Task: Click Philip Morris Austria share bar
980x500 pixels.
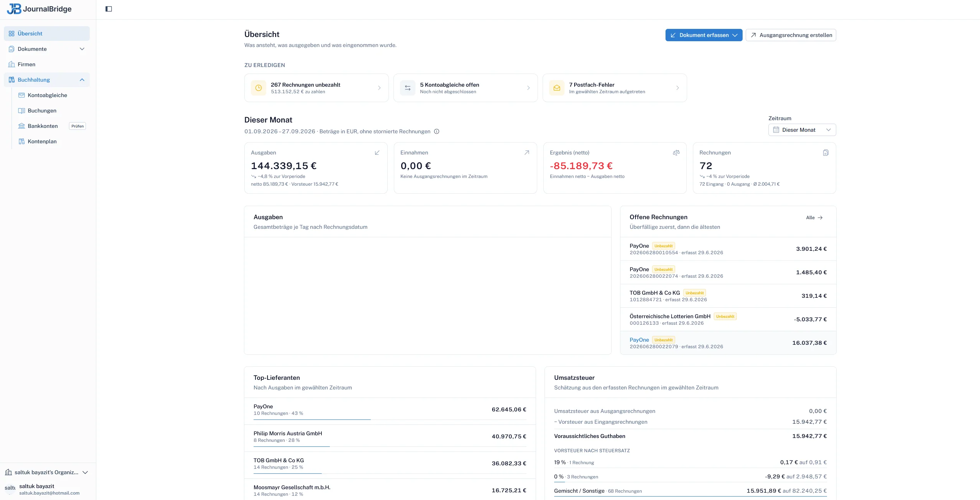Action: tap(390, 446)
